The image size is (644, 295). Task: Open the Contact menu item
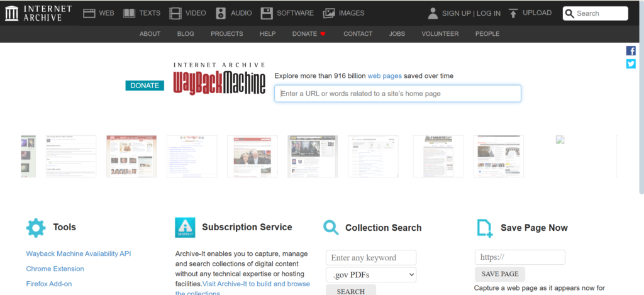point(358,34)
